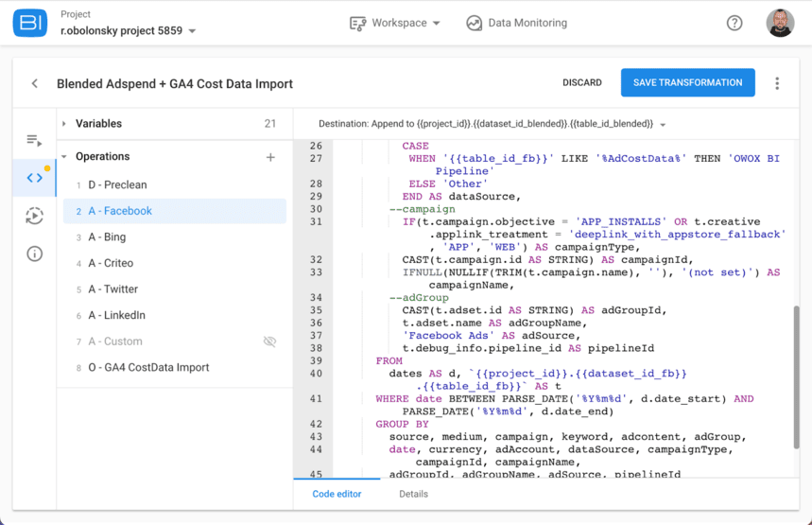Switch to the Details tab
Image resolution: width=812 pixels, height=525 pixels.
pos(413,494)
